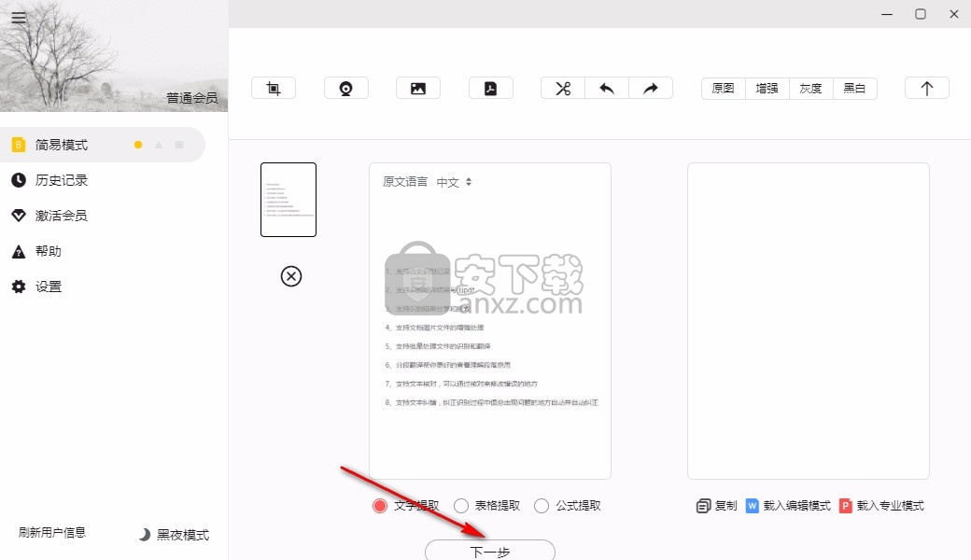Click the clock icon beside 历史记录

[x=19, y=180]
